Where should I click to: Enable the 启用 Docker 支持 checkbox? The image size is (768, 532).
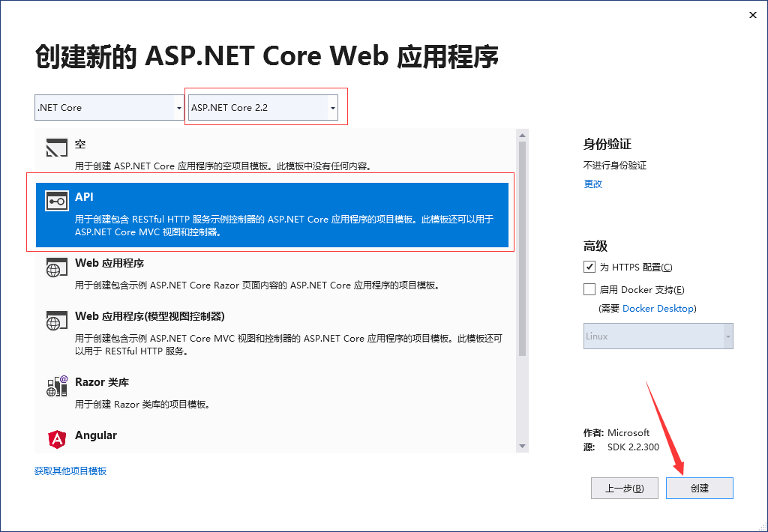(x=589, y=289)
